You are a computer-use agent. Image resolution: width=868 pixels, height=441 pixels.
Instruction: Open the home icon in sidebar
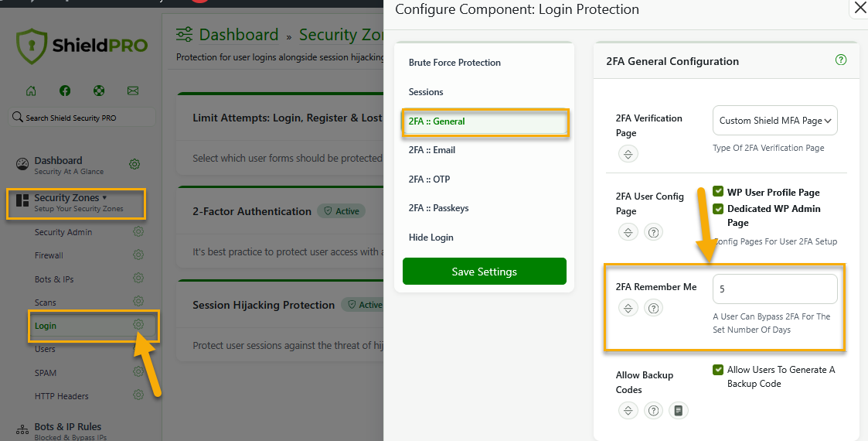pos(31,91)
